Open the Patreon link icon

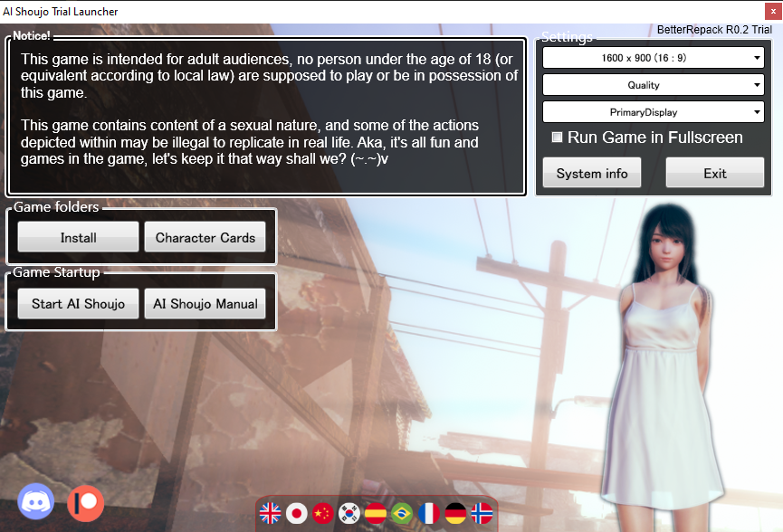[x=85, y=503]
